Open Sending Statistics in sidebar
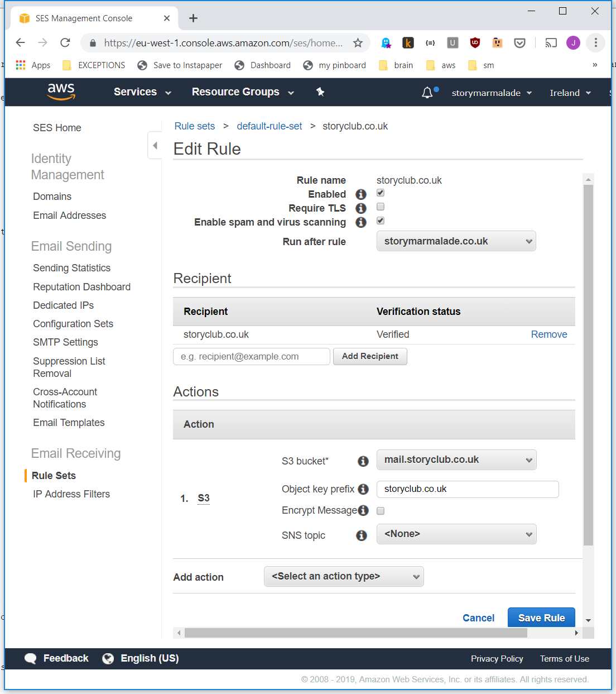 (x=71, y=268)
